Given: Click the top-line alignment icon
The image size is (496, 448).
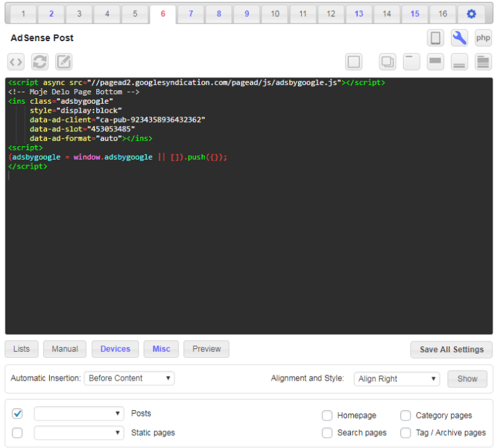Looking at the screenshot, I should click(412, 62).
